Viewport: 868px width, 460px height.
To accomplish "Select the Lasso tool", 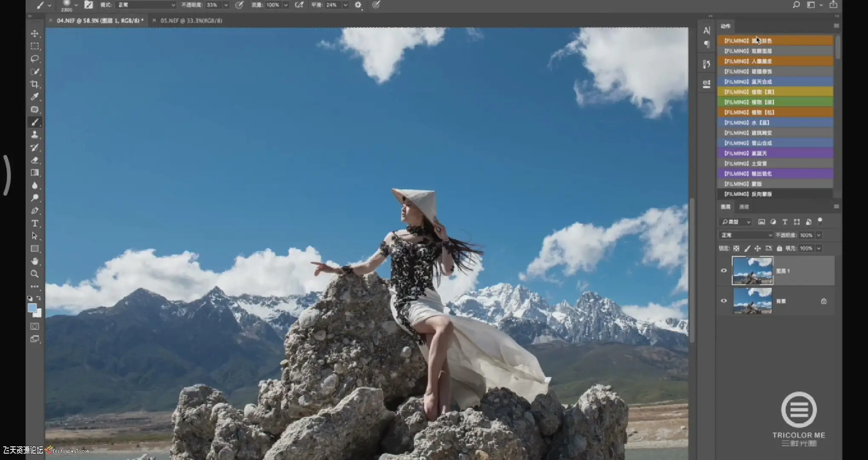I will (x=34, y=58).
